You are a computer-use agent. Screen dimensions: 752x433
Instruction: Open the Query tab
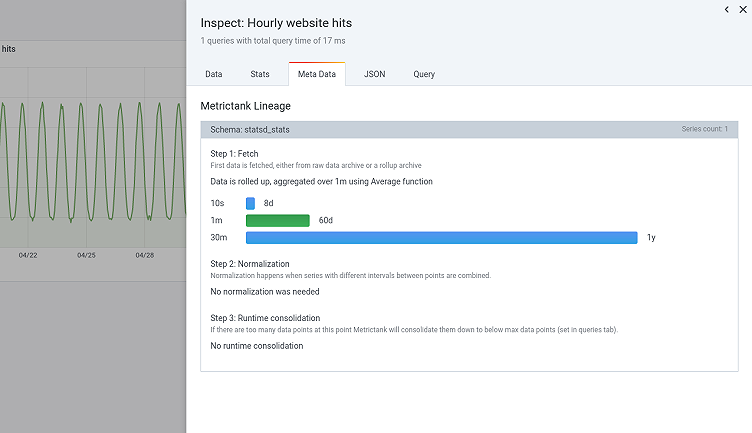click(x=424, y=74)
